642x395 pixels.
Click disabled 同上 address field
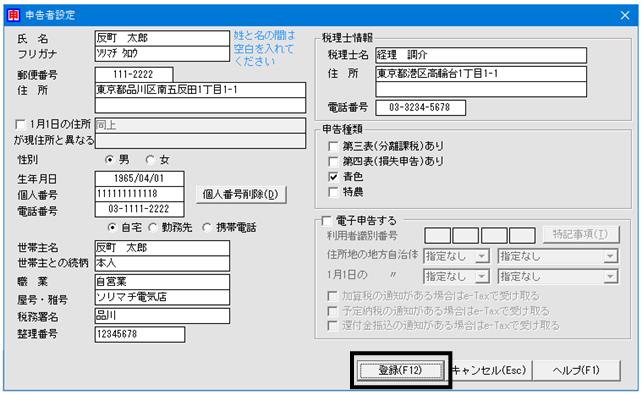click(x=200, y=125)
